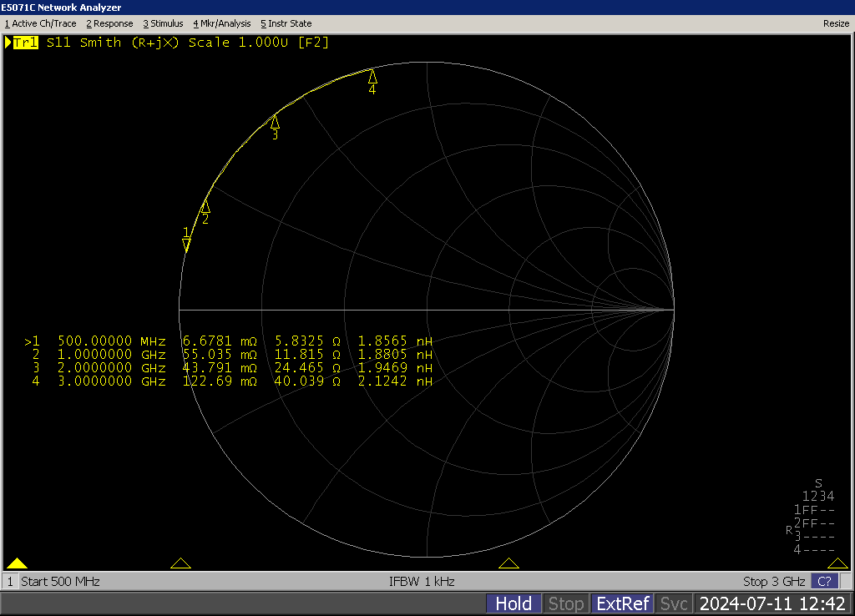Image resolution: width=855 pixels, height=616 pixels.
Task: Select marker 2 triangle on the trace
Action: [205, 207]
